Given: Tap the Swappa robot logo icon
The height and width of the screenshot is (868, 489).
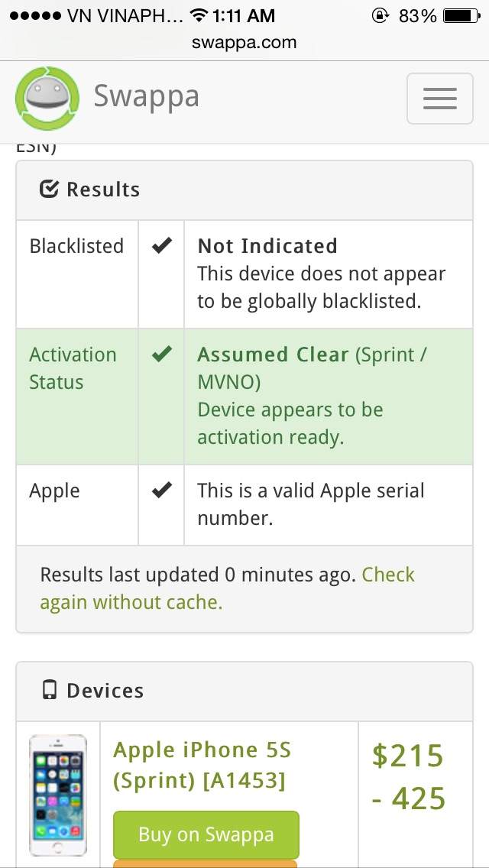Looking at the screenshot, I should 47,99.
